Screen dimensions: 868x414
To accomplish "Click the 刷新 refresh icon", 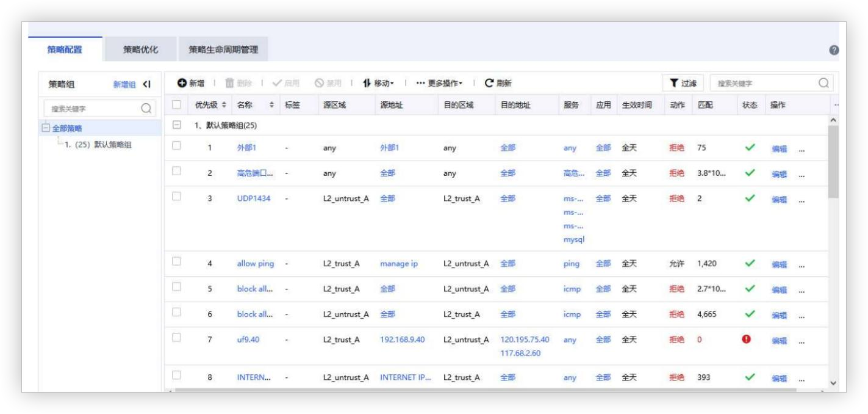I will (489, 83).
